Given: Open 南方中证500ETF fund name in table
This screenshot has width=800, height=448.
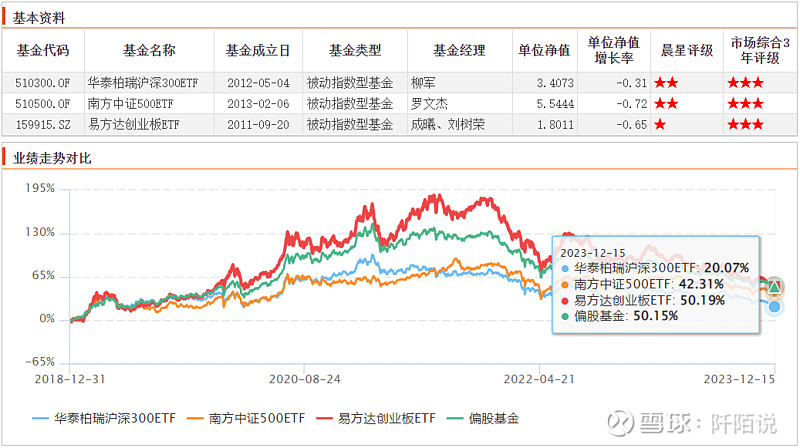Looking at the screenshot, I should 131,104.
